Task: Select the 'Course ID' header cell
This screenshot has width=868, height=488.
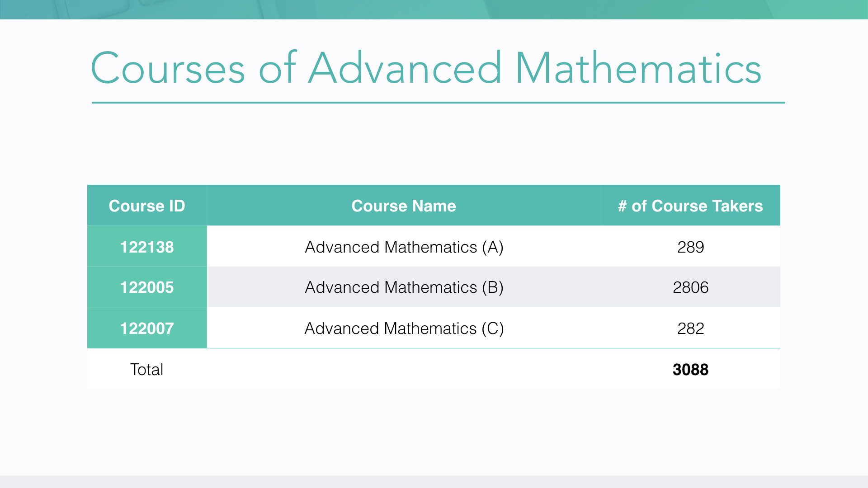Action: [x=147, y=206]
